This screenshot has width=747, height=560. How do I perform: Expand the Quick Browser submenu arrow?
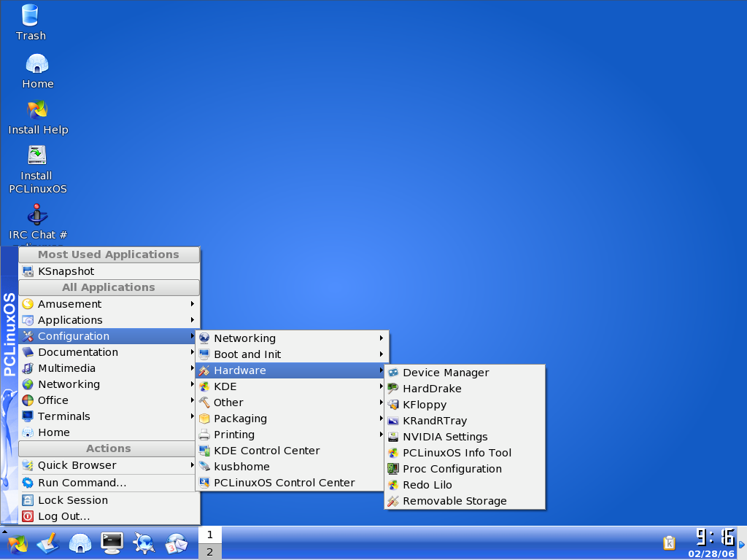(193, 465)
